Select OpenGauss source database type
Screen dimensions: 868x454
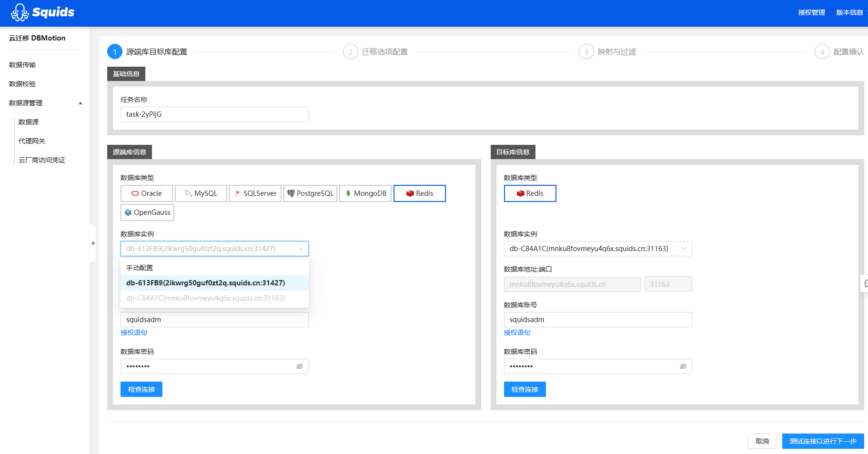pyautogui.click(x=147, y=212)
